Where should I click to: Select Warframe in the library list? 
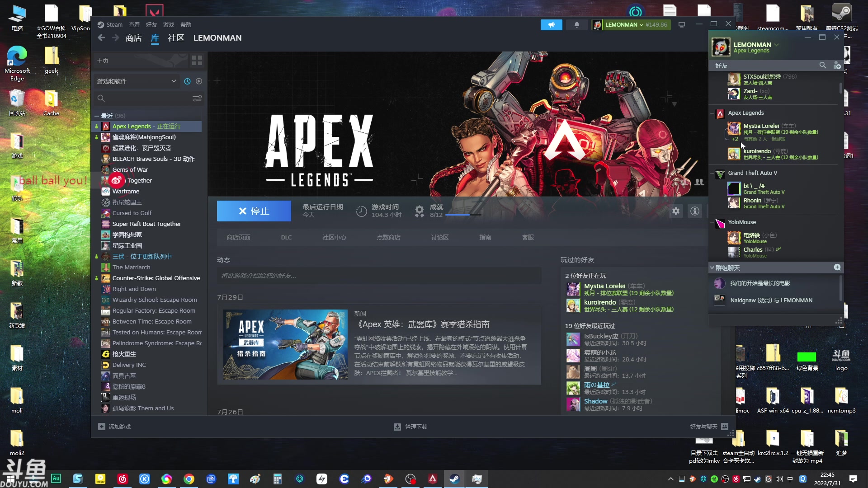tap(147, 192)
